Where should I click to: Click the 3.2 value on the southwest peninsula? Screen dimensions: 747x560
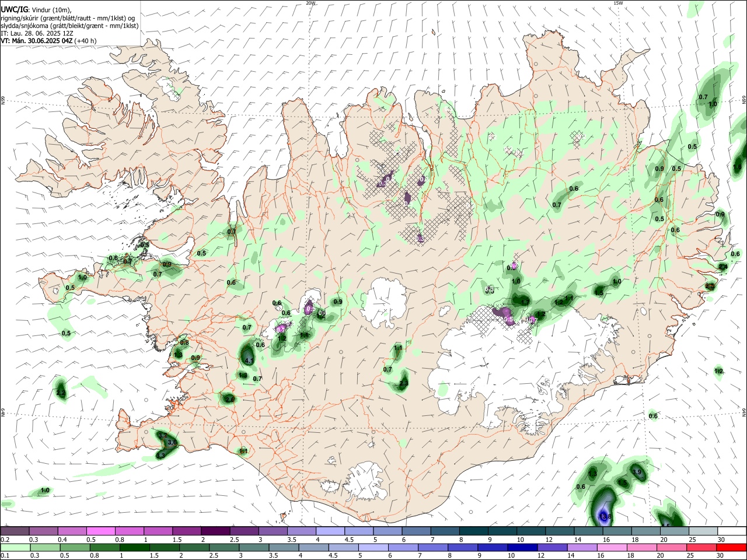(x=163, y=436)
